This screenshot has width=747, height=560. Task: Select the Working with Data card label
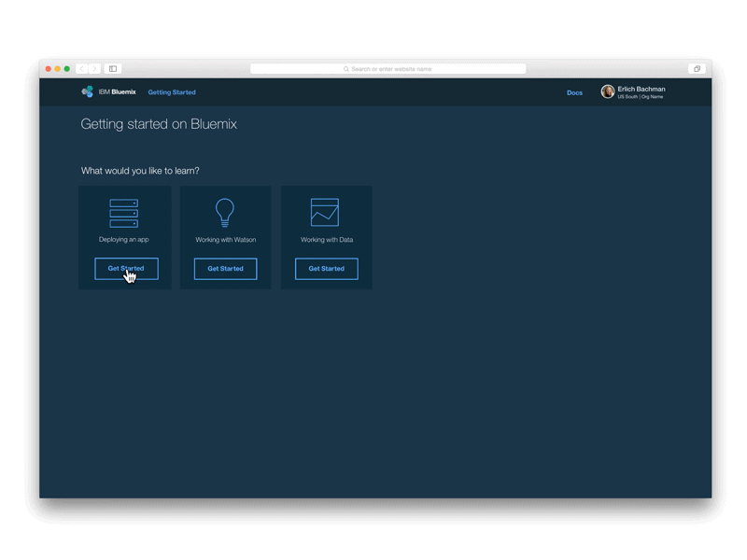click(327, 240)
